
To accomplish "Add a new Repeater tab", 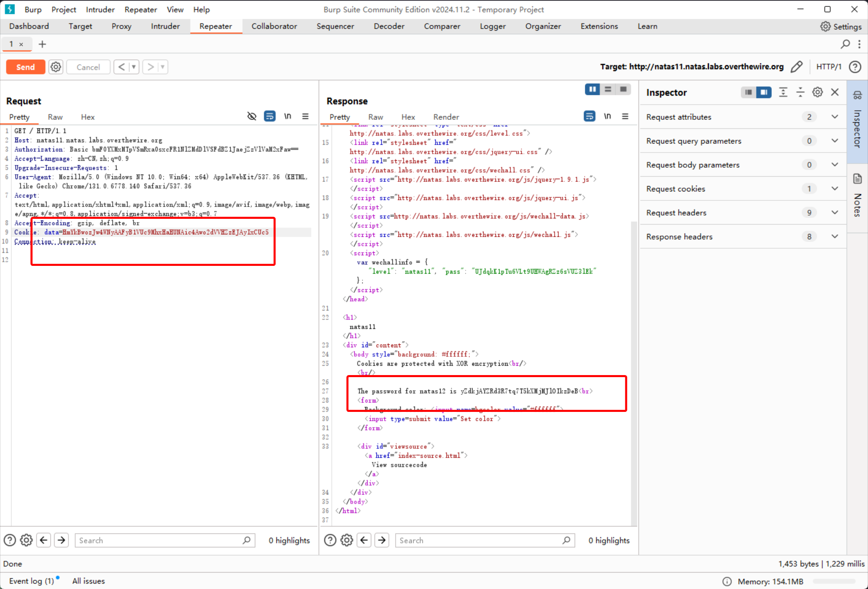I will [42, 44].
